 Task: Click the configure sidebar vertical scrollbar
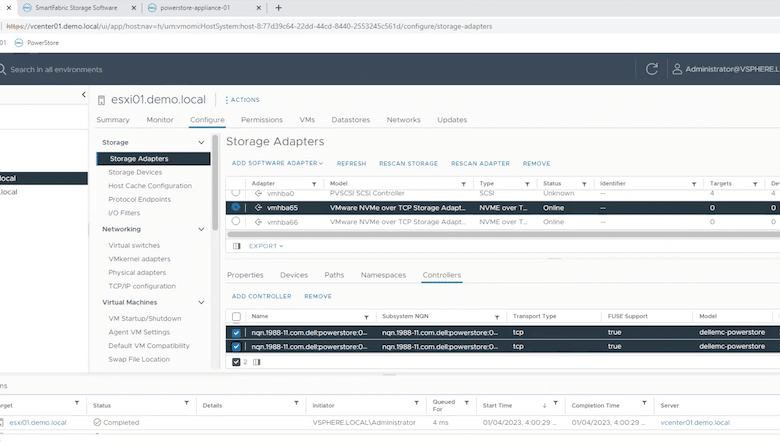215,182
